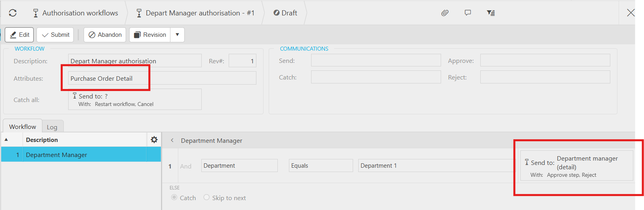The height and width of the screenshot is (210, 644).
Task: Click the Submit button
Action: tap(55, 35)
